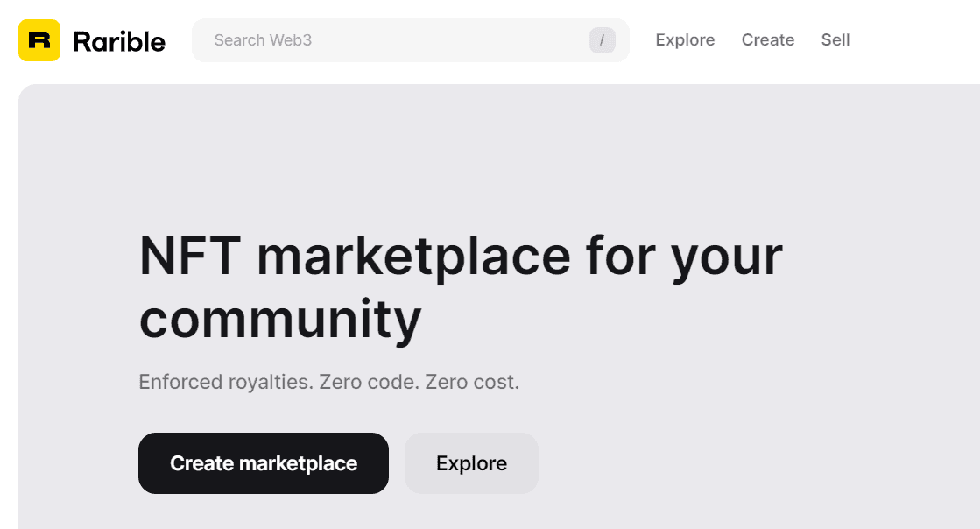The height and width of the screenshot is (529, 980).
Task: Open Create in the top navigation
Action: [x=768, y=40]
